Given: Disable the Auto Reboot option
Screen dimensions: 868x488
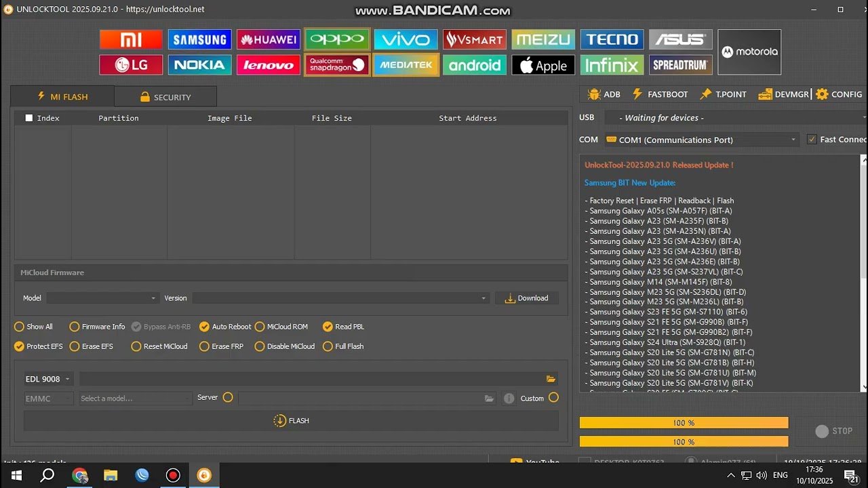Looking at the screenshot, I should point(225,327).
